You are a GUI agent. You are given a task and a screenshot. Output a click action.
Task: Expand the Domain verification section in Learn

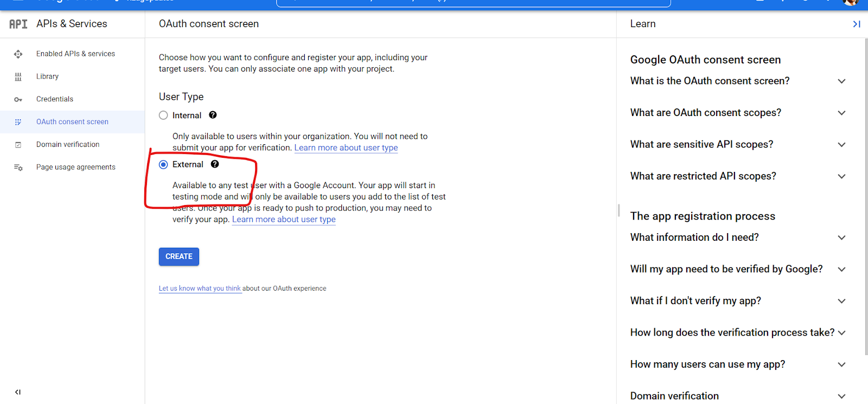[x=738, y=396]
